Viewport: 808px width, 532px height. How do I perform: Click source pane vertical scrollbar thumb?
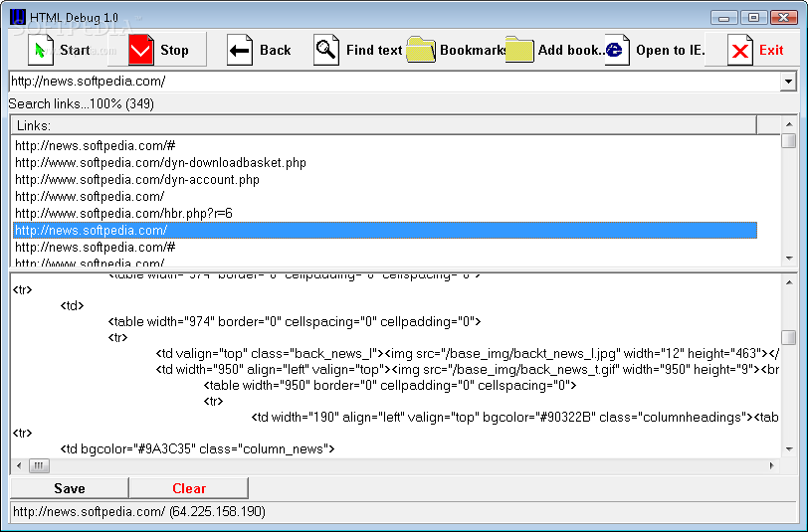point(789,337)
